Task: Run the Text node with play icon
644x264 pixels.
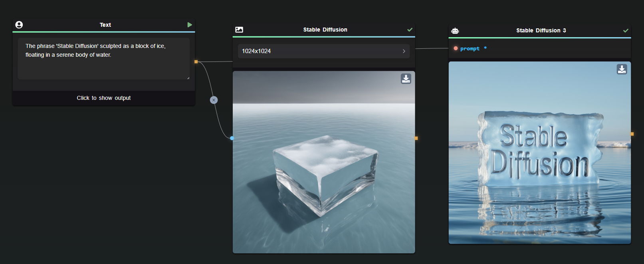Action: (190, 25)
